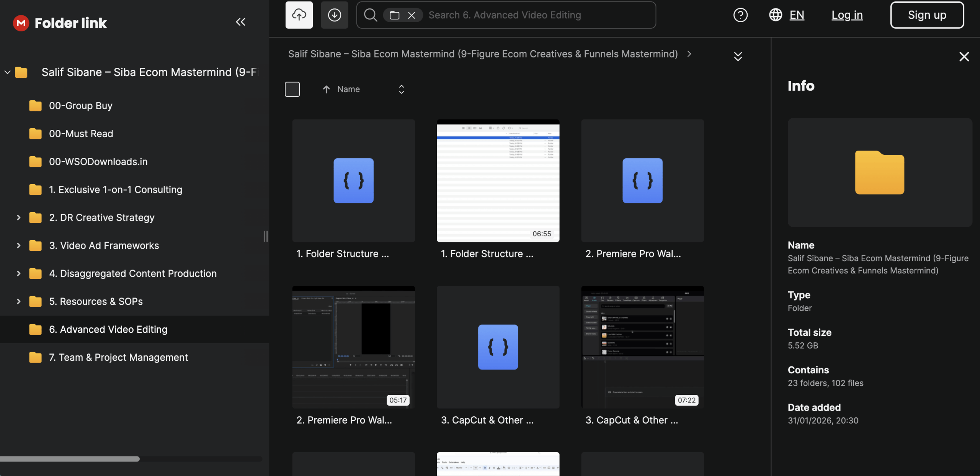980x476 pixels.
Task: Click the Log in link
Action: [x=847, y=15]
